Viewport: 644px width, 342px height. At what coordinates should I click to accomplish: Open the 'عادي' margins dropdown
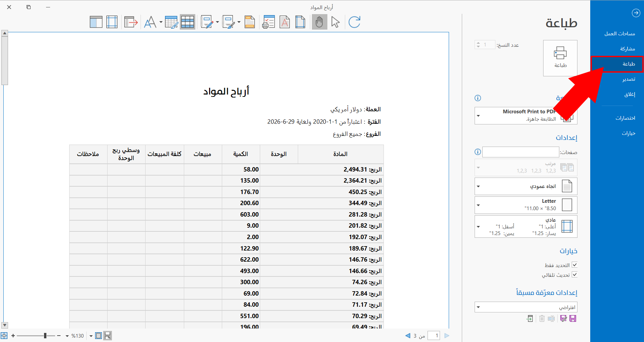pos(526,227)
